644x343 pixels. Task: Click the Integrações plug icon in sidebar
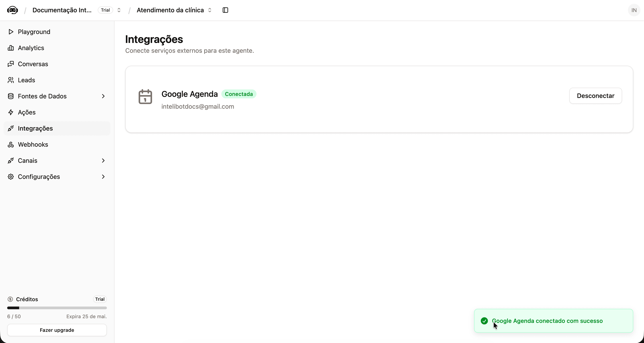click(11, 129)
